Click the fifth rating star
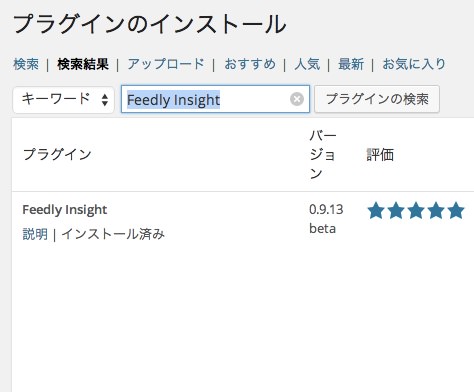The image size is (474, 392). pyautogui.click(x=456, y=211)
